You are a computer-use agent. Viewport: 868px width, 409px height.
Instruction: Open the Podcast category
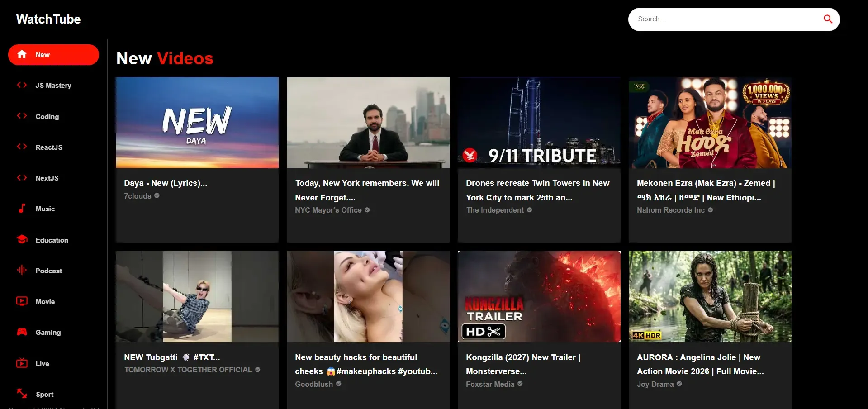point(49,271)
